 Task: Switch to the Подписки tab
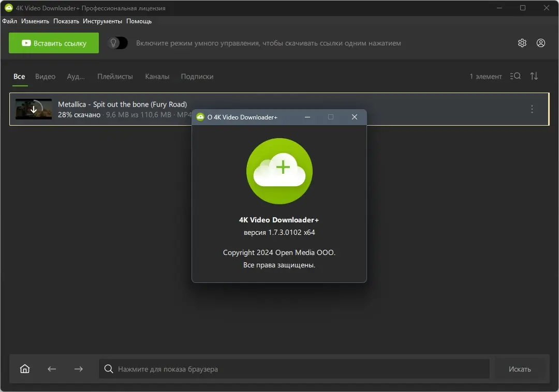197,76
